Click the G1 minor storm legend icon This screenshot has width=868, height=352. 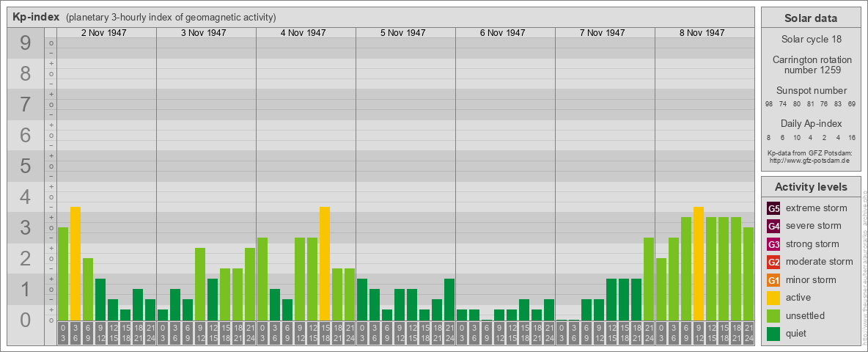pos(773,279)
